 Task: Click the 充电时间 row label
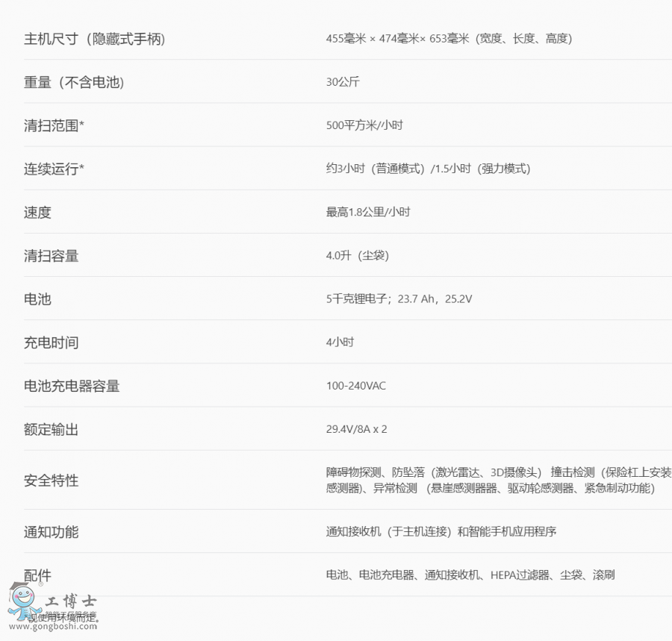tap(51, 343)
